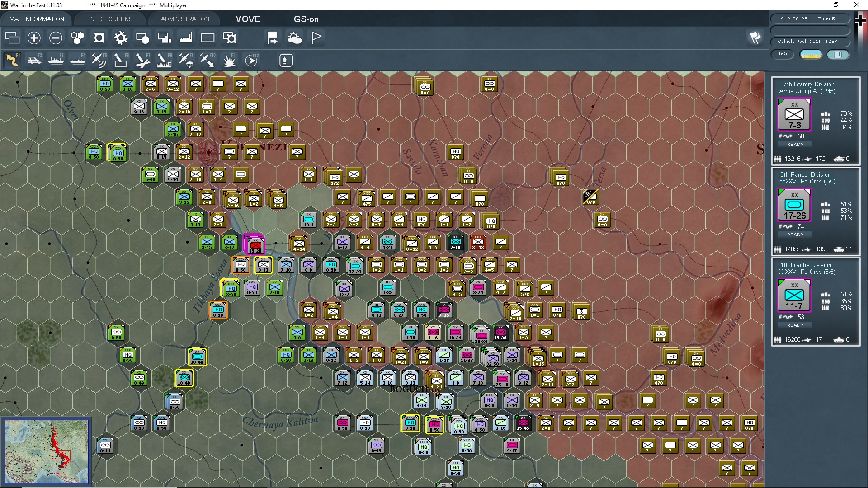Open the INFO SCREENS tab

click(111, 19)
